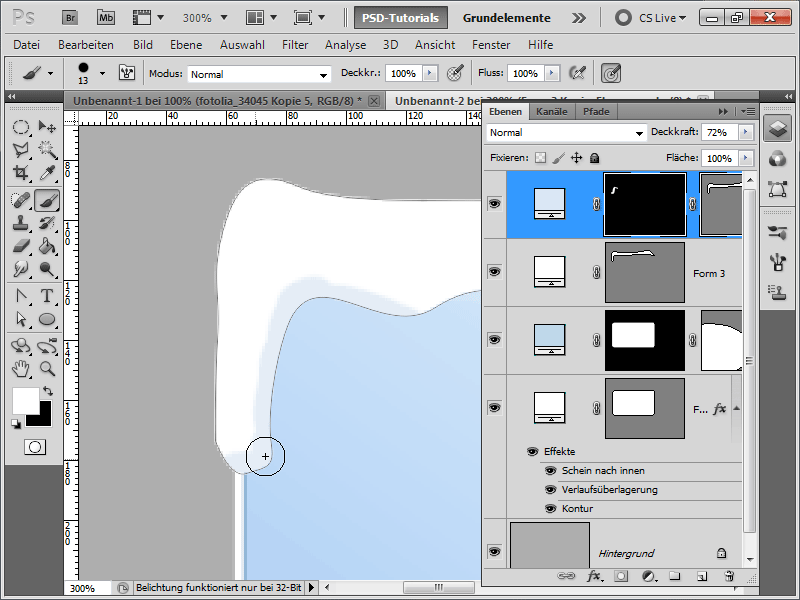Enable airbrush mode
The width and height of the screenshot is (800, 600).
577,73
